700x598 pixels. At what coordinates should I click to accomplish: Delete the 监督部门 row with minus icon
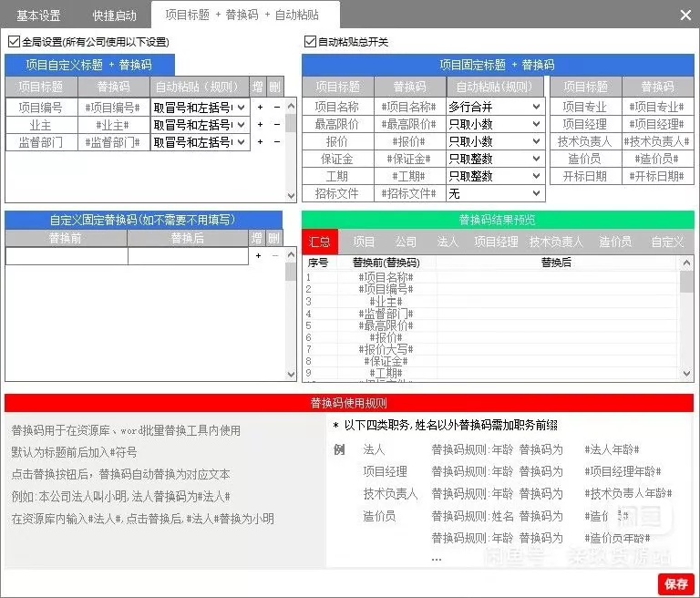(x=277, y=142)
